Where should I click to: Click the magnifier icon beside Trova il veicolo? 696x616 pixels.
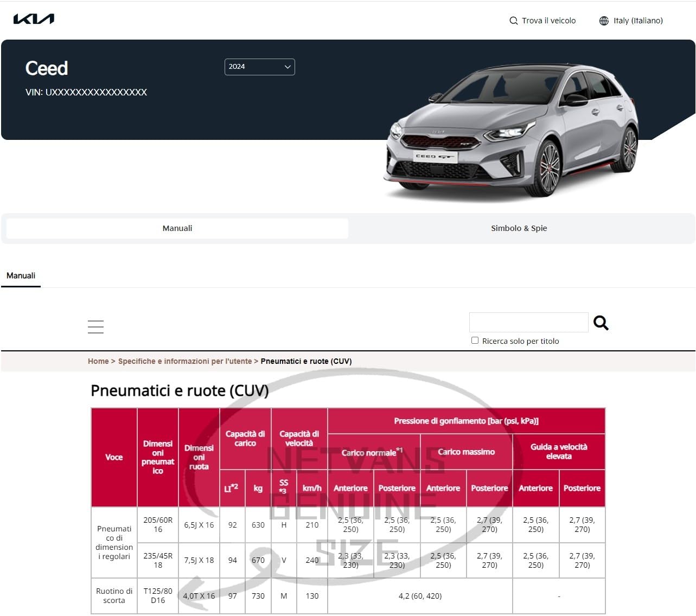513,21
